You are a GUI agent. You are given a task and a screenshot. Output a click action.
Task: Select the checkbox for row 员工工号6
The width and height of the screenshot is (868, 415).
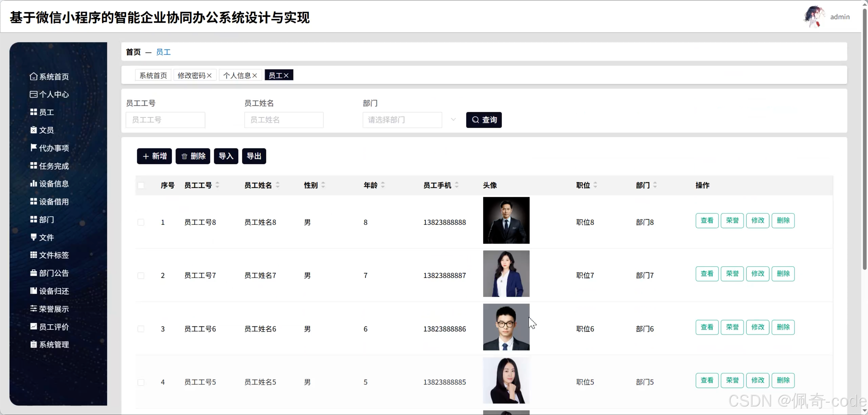coord(141,329)
